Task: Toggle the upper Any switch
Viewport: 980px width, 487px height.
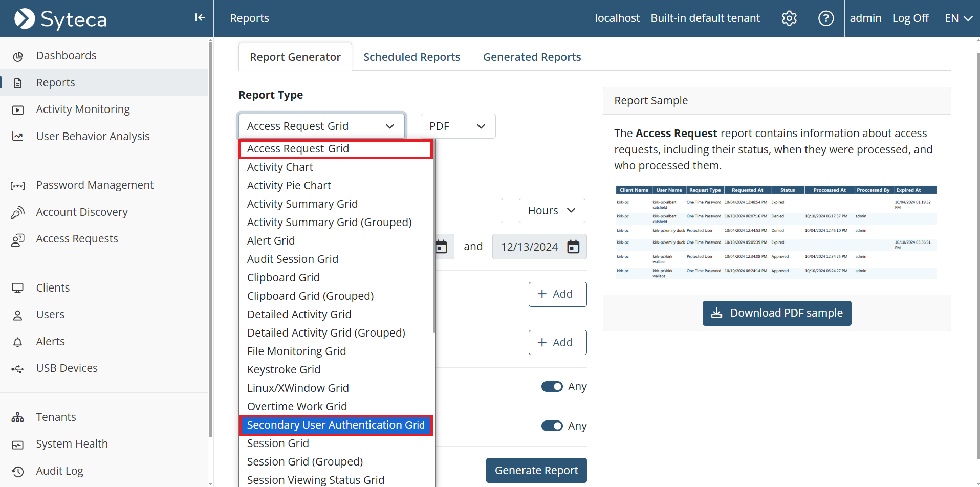Action: pos(552,387)
